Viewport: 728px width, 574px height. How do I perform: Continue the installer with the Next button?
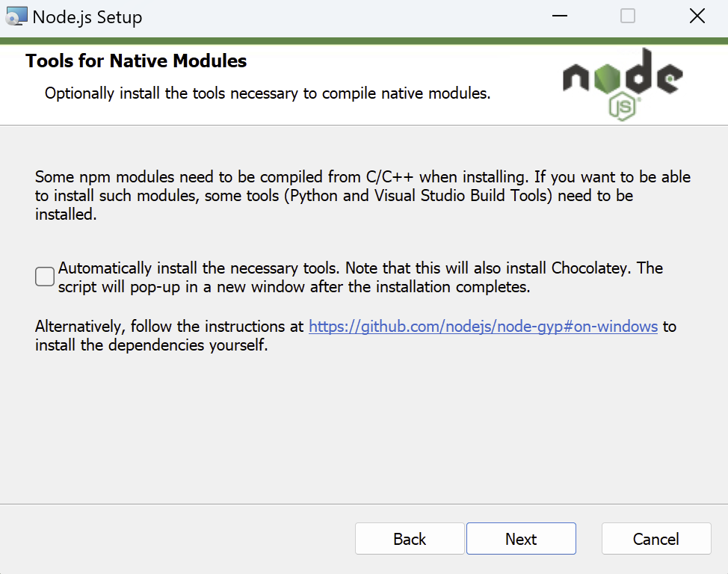(521, 539)
